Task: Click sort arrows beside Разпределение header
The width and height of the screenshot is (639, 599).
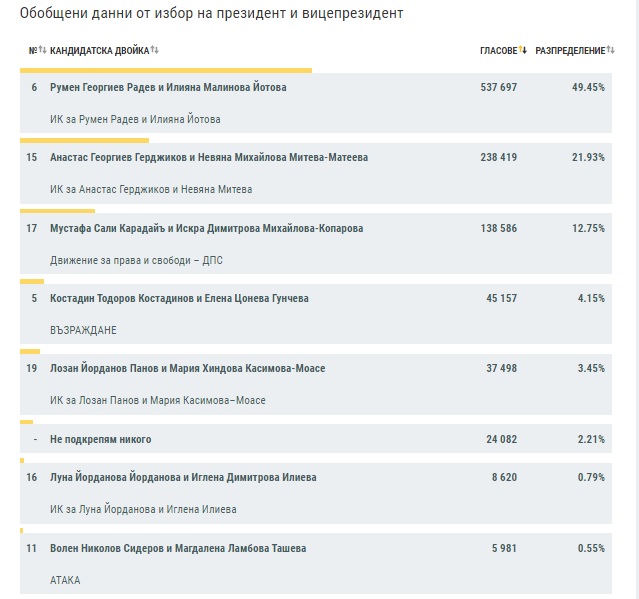Action: coord(610,50)
